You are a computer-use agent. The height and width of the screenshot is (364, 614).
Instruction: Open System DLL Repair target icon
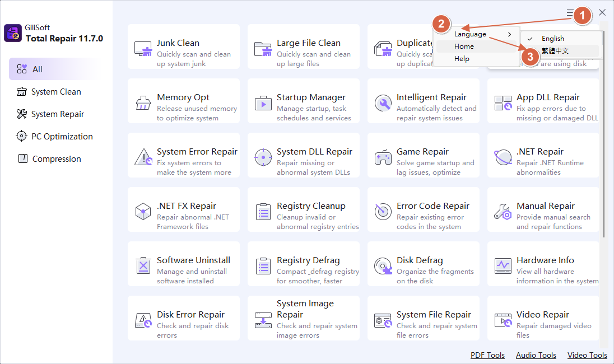263,157
